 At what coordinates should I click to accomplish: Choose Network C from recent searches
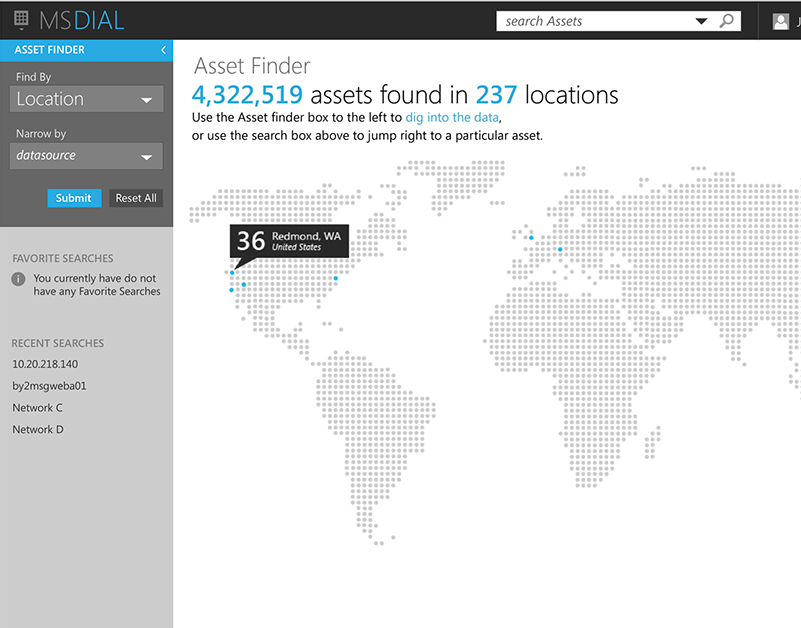coord(38,408)
